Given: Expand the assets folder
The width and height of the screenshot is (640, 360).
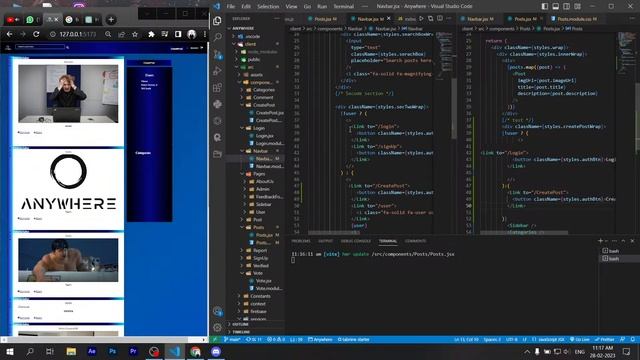Looking at the screenshot, I should [256, 75].
